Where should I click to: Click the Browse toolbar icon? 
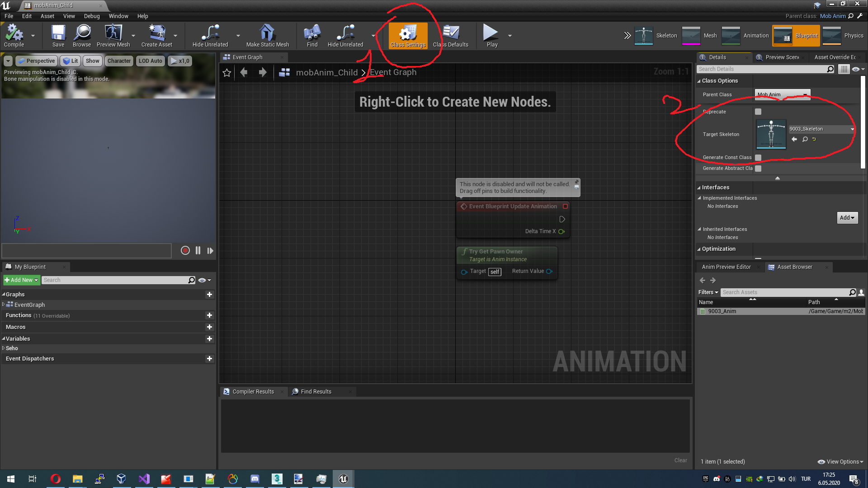82,36
